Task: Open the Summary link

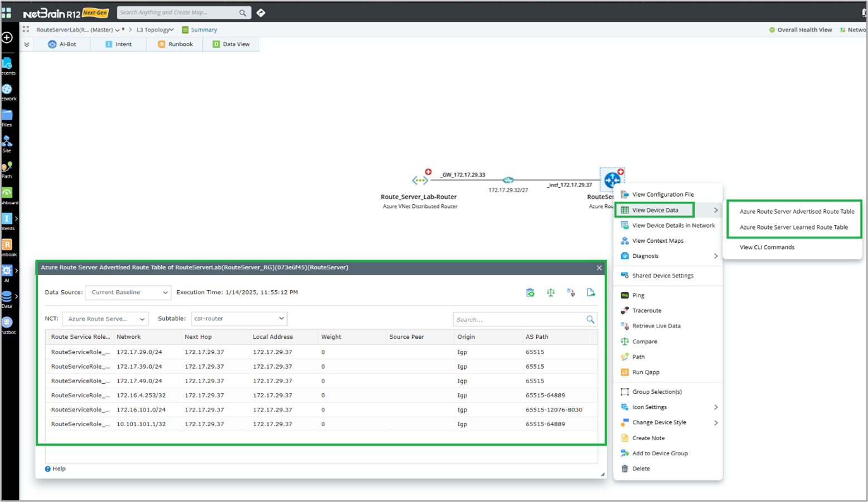Action: (x=203, y=30)
